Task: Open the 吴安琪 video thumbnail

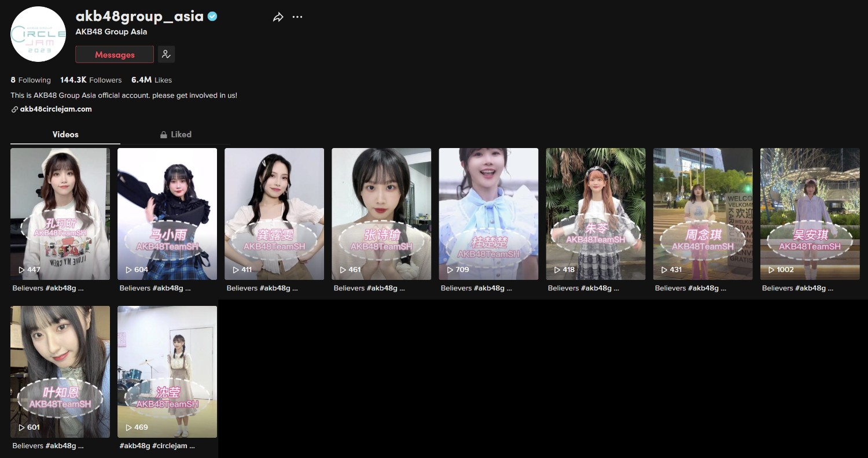Action: [810, 214]
